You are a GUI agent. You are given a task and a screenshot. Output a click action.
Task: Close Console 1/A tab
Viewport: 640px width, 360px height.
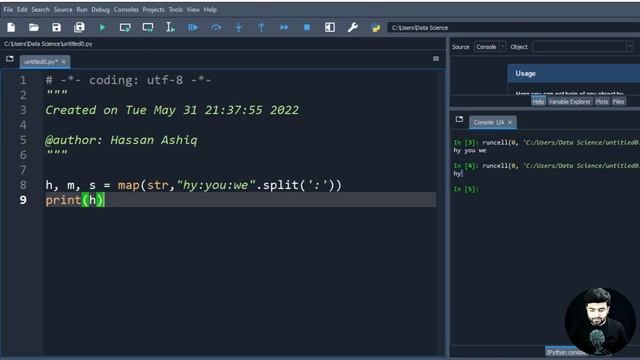pos(510,122)
